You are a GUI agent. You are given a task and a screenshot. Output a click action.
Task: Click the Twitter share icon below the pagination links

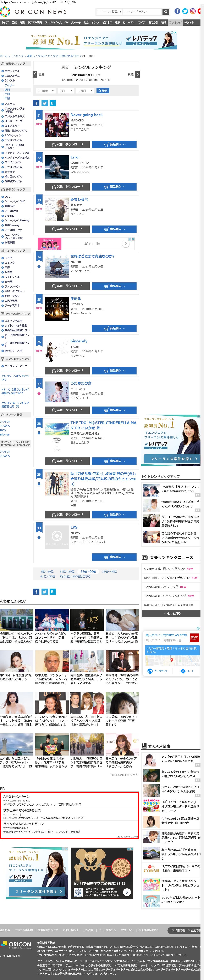coord(45,591)
